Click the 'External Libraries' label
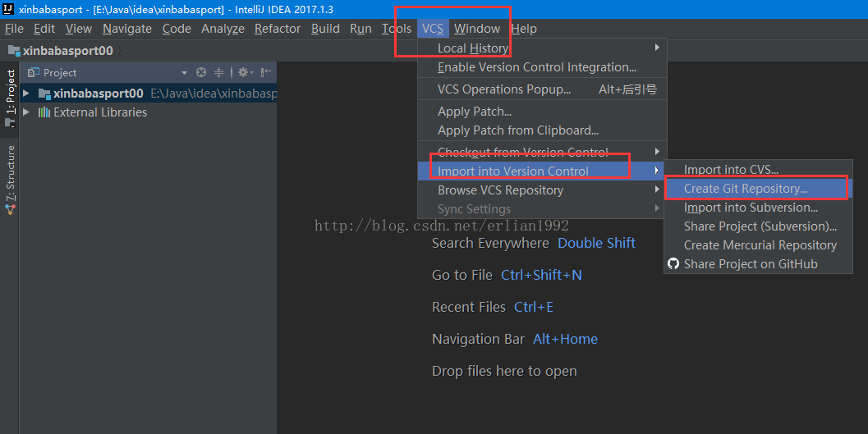 tap(100, 112)
